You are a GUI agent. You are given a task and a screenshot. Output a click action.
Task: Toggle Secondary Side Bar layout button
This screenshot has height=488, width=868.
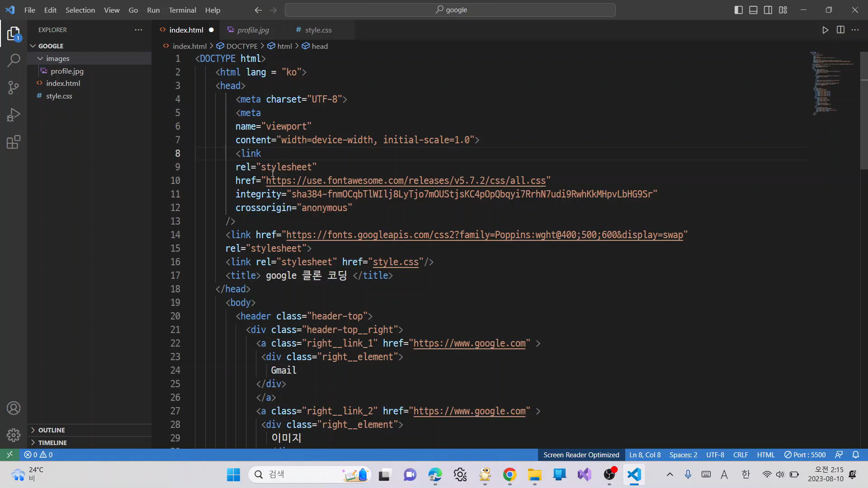pyautogui.click(x=768, y=10)
